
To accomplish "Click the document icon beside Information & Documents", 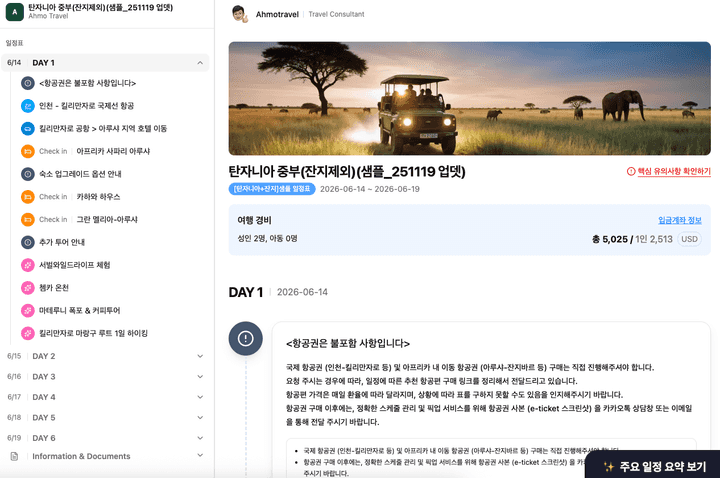I will pyautogui.click(x=14, y=456).
